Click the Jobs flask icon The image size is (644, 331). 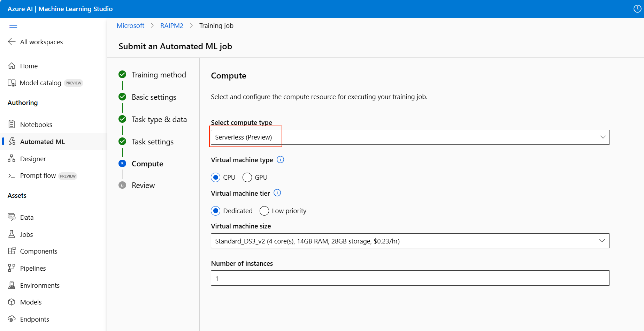[x=12, y=234]
